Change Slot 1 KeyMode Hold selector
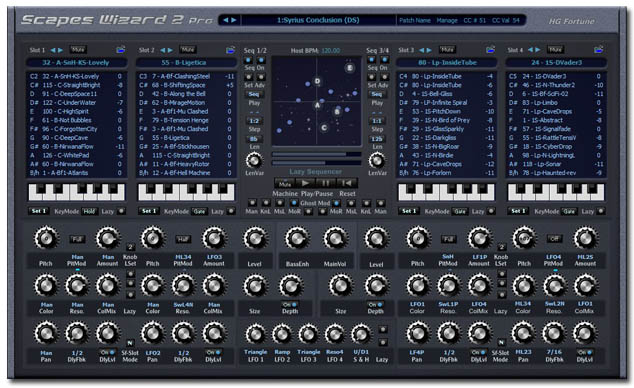The width and height of the screenshot is (634, 388). [89, 211]
